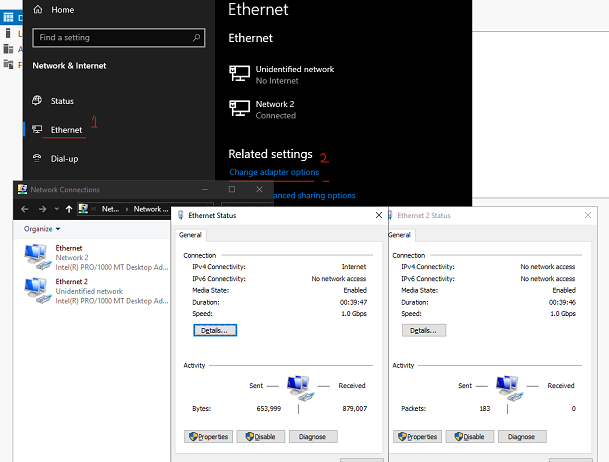Click the search magnifier icon
The width and height of the screenshot is (609, 462).
(197, 38)
